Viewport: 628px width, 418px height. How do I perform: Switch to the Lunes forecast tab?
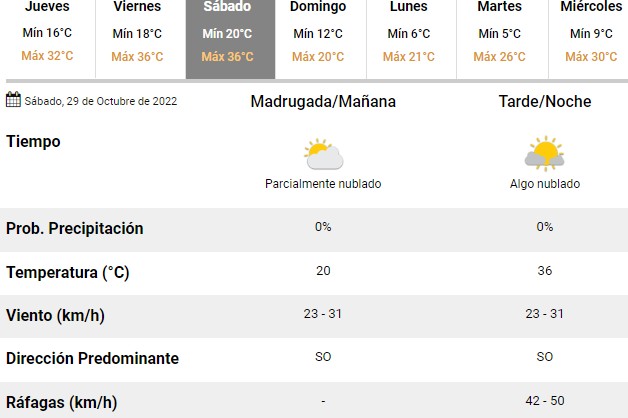(411, 39)
